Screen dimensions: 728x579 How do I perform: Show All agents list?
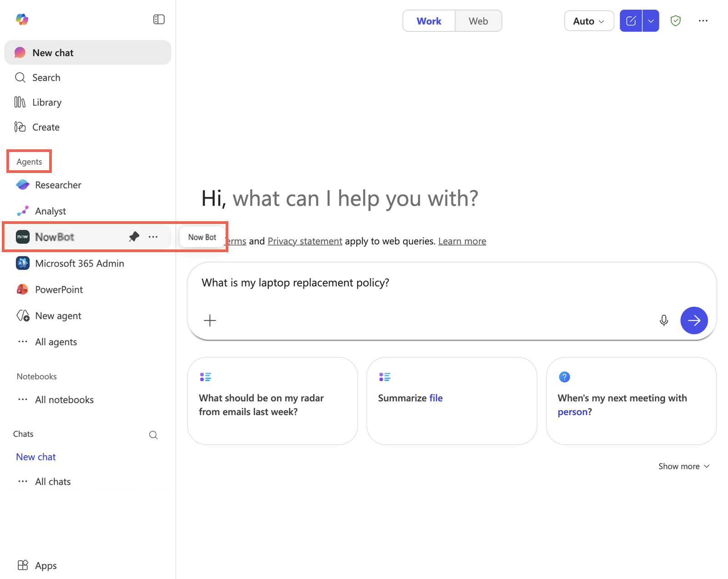88,342
